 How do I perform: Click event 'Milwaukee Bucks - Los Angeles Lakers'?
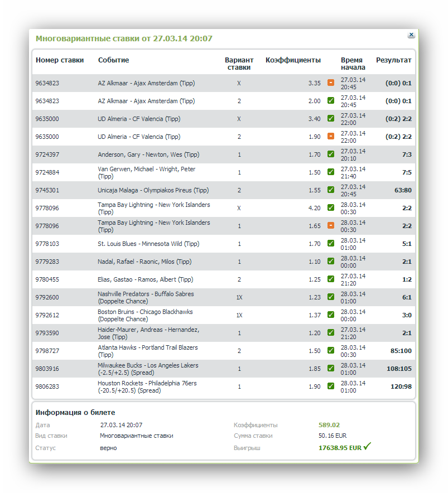point(148,369)
